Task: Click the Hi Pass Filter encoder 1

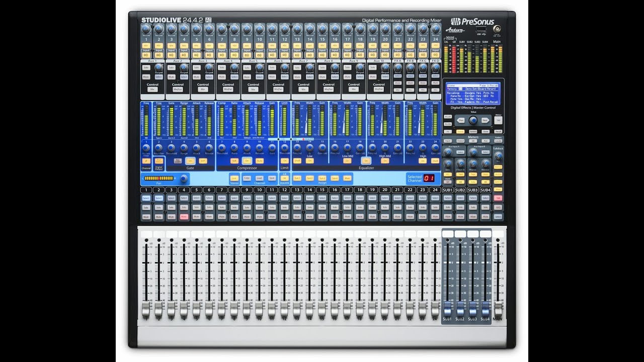Action: coord(146,148)
